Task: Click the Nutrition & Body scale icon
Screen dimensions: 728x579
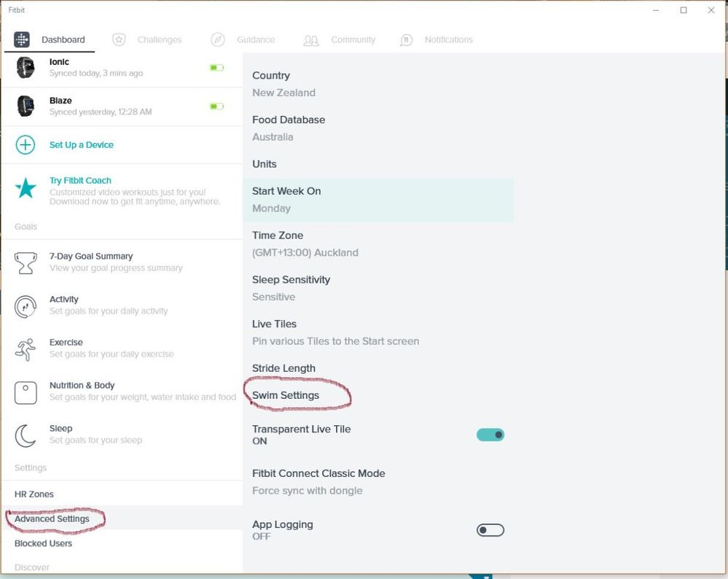Action: click(x=26, y=392)
